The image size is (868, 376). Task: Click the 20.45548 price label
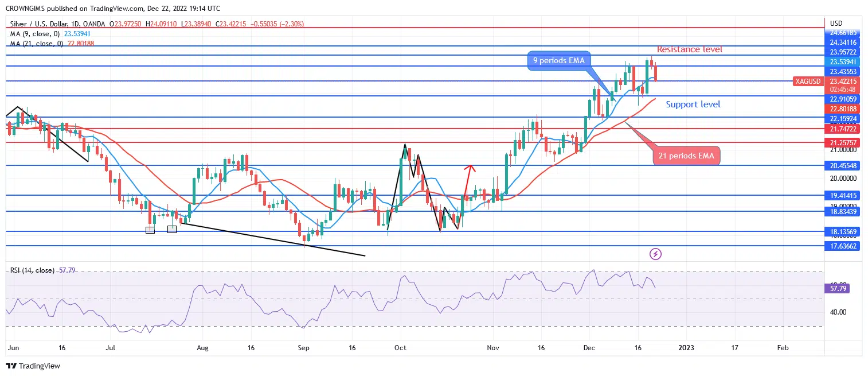coord(841,165)
